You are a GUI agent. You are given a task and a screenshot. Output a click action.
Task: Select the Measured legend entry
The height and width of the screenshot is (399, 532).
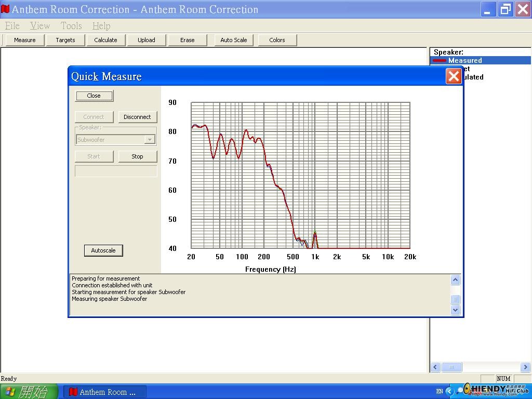[x=481, y=60]
